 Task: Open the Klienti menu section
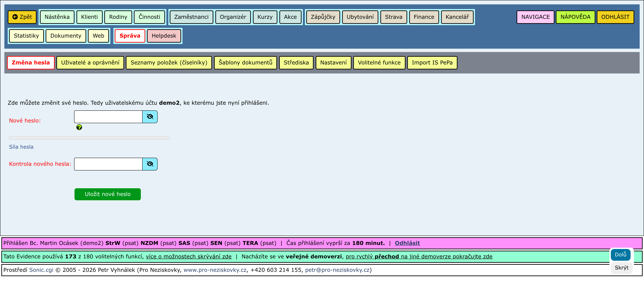point(89,17)
